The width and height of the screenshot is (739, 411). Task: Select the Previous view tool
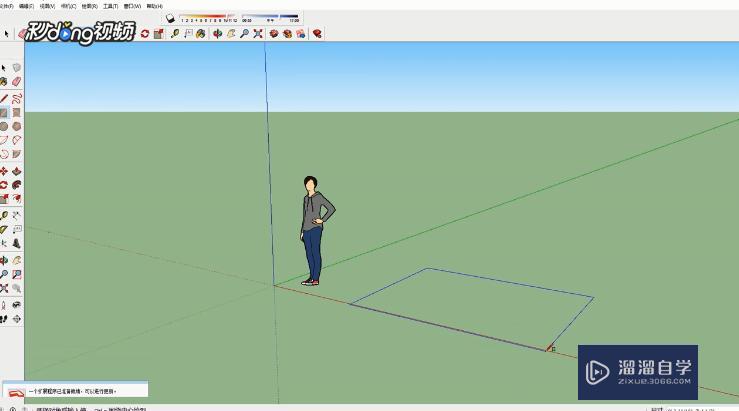(17, 288)
